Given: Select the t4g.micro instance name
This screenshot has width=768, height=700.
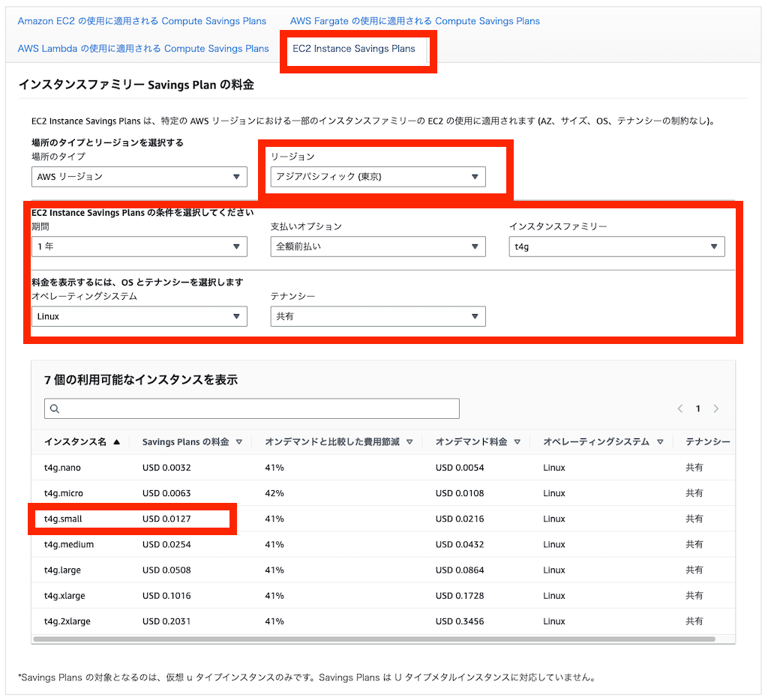Looking at the screenshot, I should pyautogui.click(x=64, y=493).
